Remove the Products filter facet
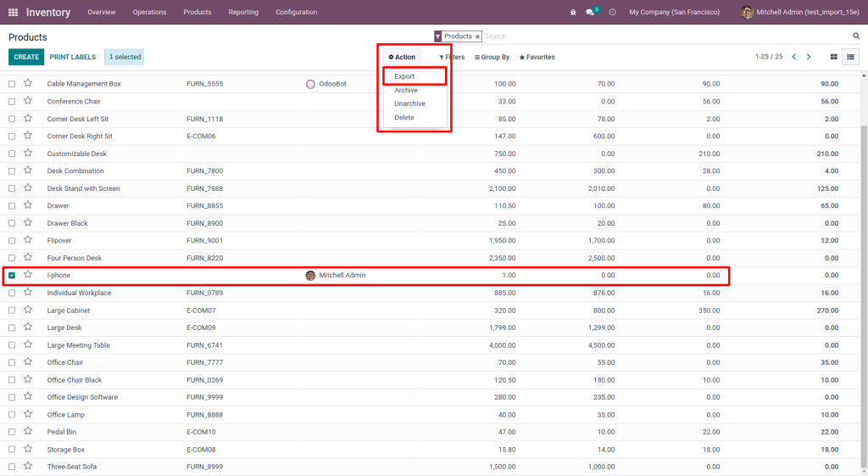 coord(477,36)
